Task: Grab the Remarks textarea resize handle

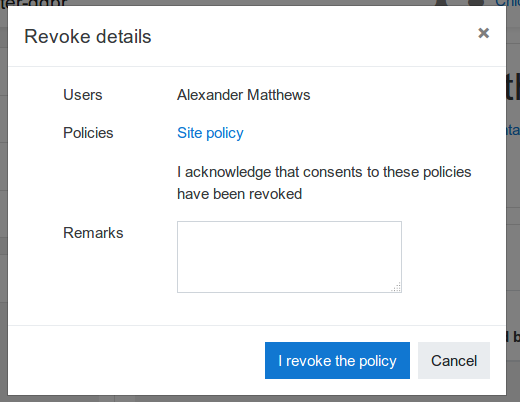Action: pos(396,287)
